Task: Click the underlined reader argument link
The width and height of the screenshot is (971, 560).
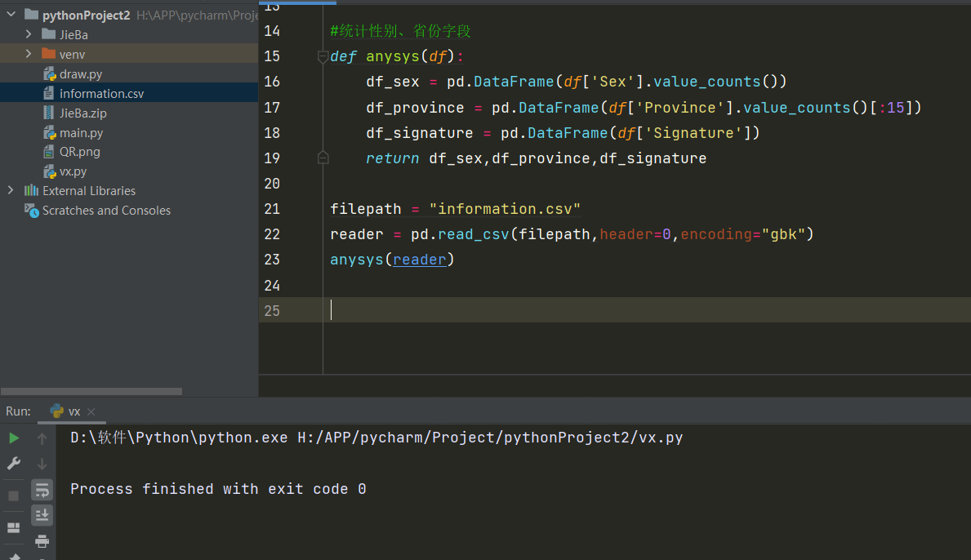Action: 419,260
